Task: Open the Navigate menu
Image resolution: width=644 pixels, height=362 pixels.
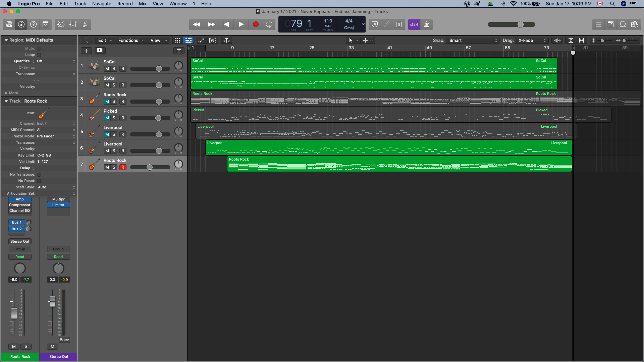Action: pos(102,4)
